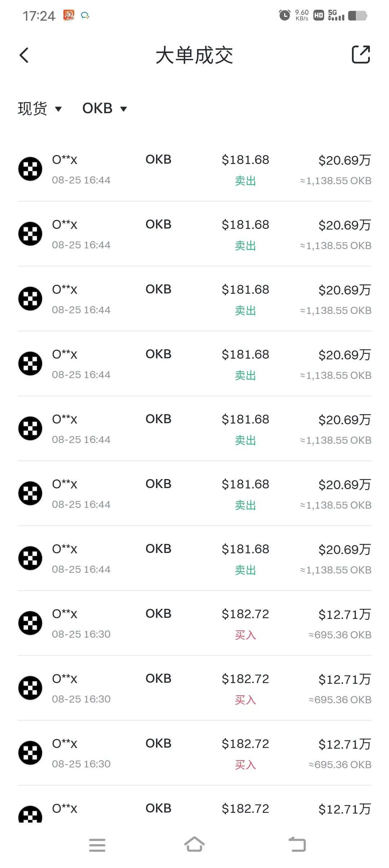Tap the dropdown arrow next to OKB
This screenshot has height=868, width=389.
tap(124, 109)
